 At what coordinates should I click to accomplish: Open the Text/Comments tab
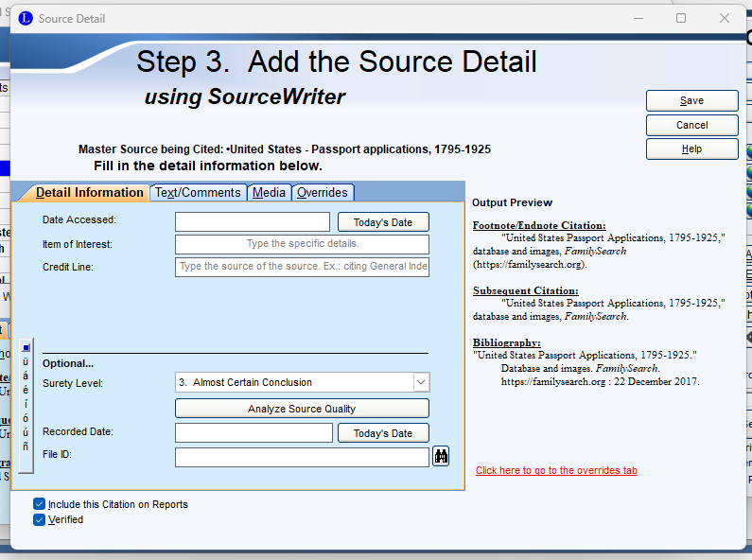[x=198, y=192]
